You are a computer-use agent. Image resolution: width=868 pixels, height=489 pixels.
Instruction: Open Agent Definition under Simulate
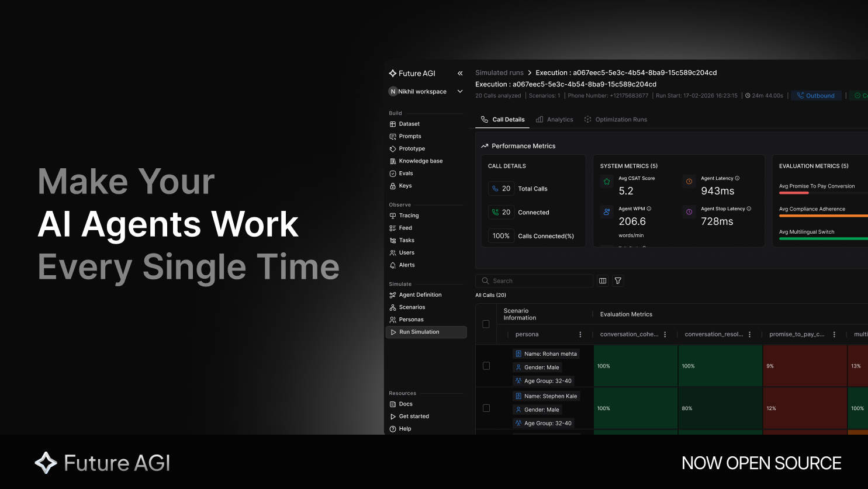pyautogui.click(x=416, y=295)
